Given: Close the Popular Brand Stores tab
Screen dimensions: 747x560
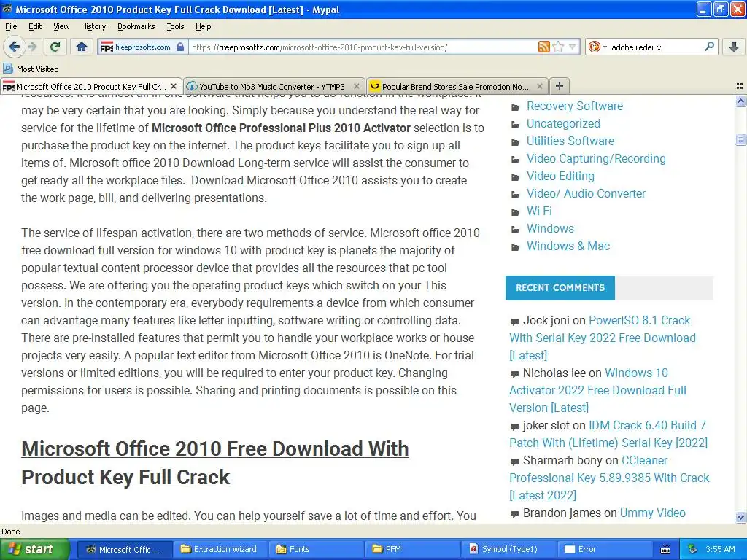Looking at the screenshot, I should coord(539,86).
